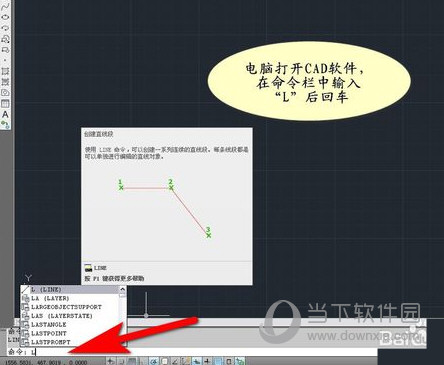The image size is (444, 365).
Task: Toggle Infer Constraints in the status bar
Action: [111, 361]
